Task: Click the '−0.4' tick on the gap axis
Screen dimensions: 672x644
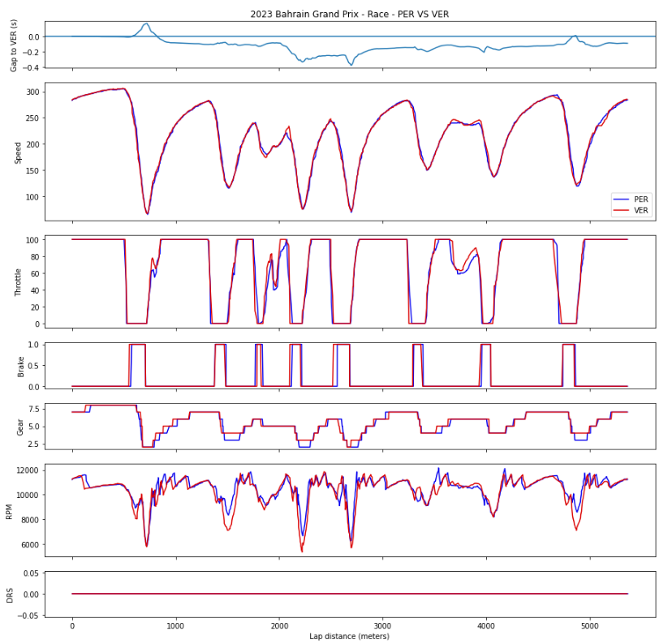Action: (x=31, y=67)
